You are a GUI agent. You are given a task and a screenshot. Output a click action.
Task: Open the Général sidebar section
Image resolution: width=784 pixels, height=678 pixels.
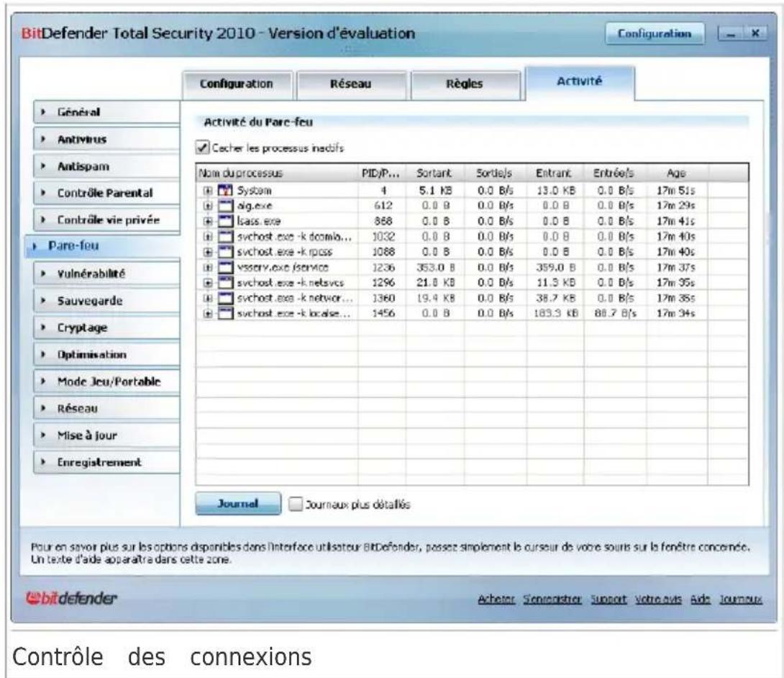[106, 112]
